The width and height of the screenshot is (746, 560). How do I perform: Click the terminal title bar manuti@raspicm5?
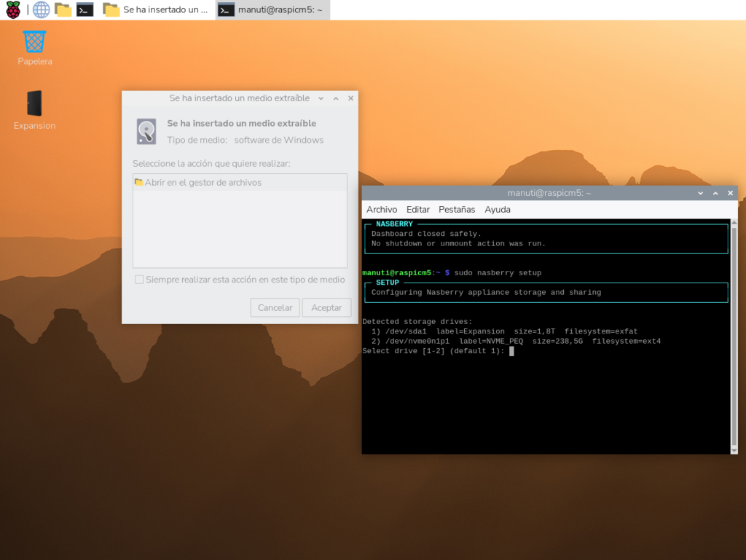(549, 193)
